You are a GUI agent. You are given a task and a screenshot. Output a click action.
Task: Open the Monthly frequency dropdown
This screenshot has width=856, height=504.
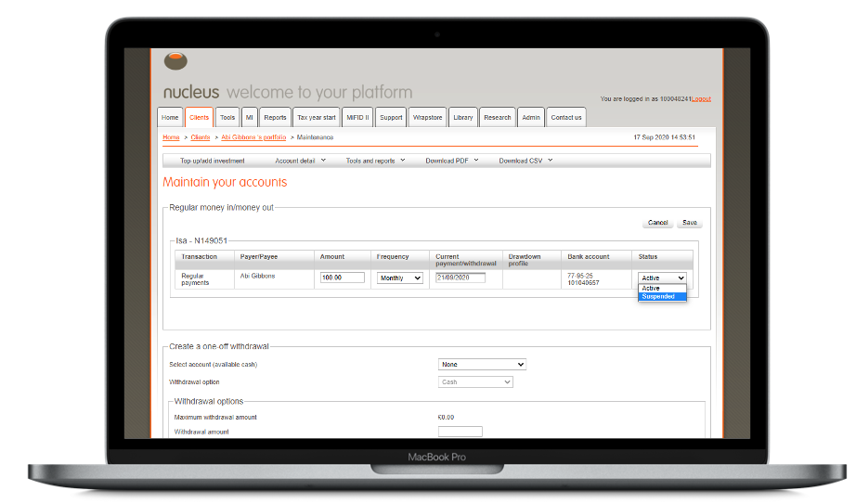coord(400,278)
